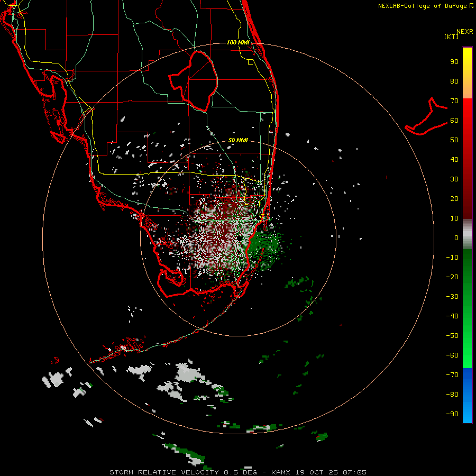Select the 0 value on velocity scale
This screenshot has height=476, width=476.
tap(456, 238)
